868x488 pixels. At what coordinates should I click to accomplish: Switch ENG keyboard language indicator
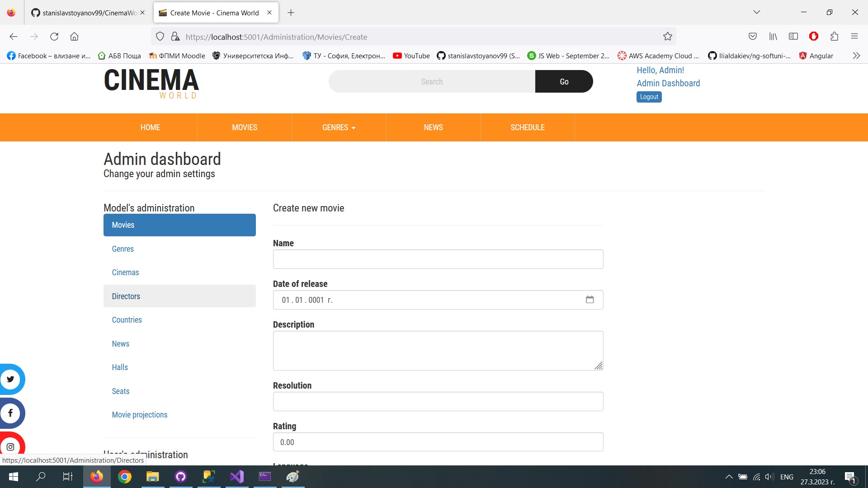tap(787, 477)
